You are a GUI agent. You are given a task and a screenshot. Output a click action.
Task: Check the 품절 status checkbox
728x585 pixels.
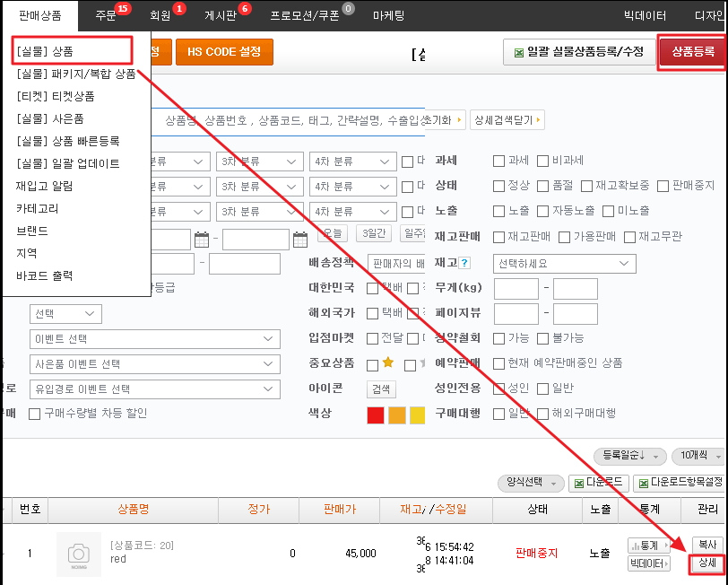point(543,186)
